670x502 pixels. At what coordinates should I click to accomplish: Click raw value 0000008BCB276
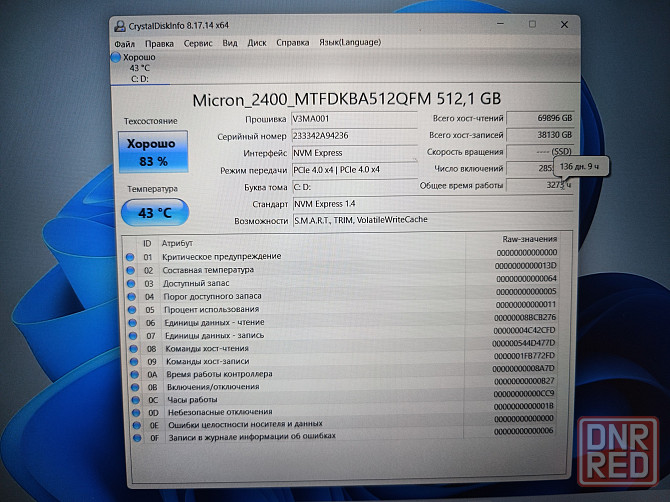pos(525,317)
